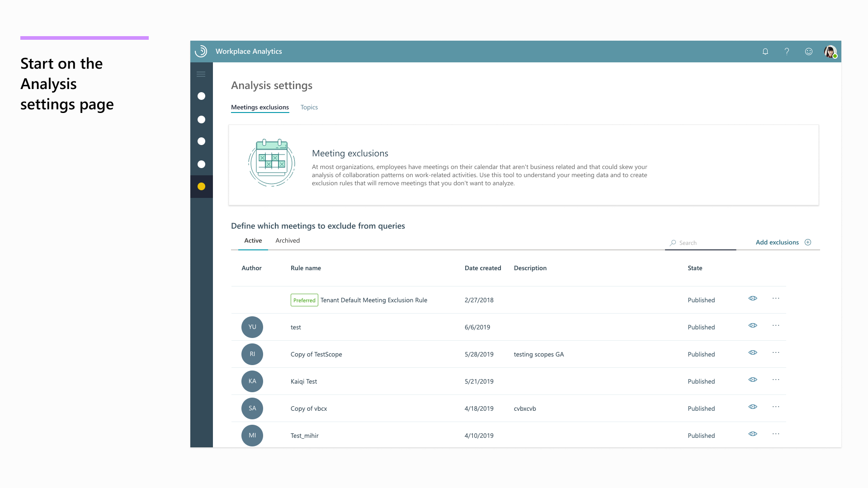
Task: Click the help question mark icon
Action: (787, 52)
